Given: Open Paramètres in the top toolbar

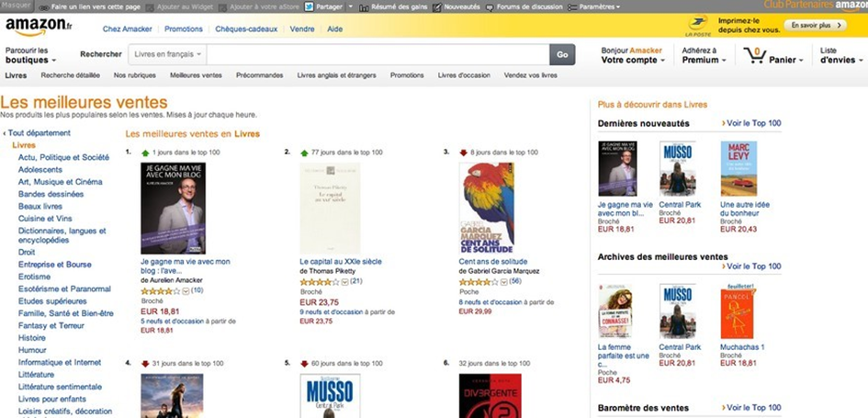Looking at the screenshot, I should click(594, 7).
